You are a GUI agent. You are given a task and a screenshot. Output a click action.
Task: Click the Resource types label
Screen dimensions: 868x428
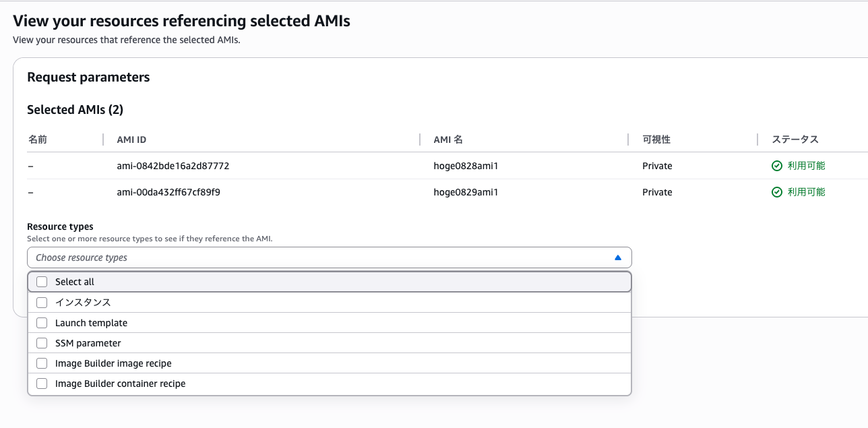click(60, 226)
